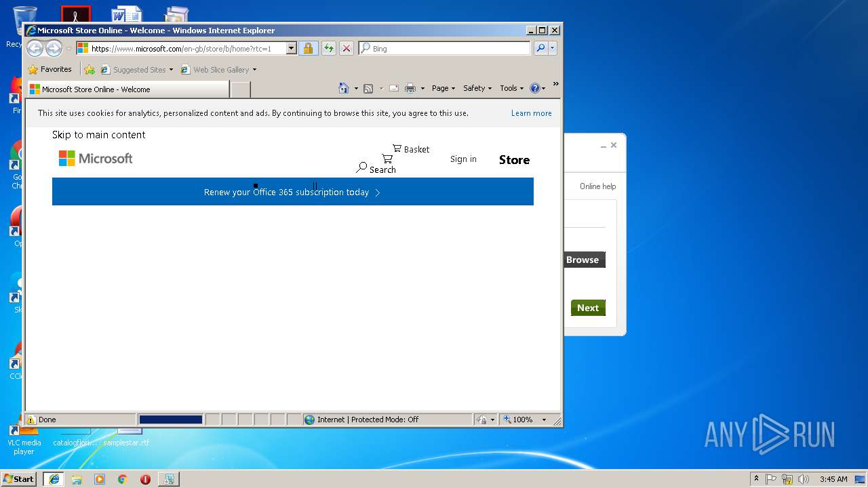This screenshot has height=488, width=868.
Task: Click the Print icon
Action: point(410,88)
